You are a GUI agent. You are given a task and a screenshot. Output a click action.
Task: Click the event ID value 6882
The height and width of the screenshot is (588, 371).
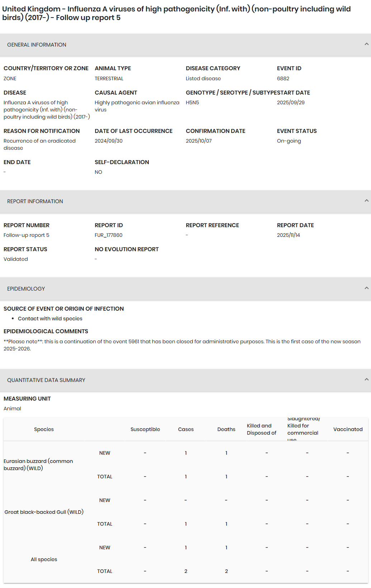click(x=283, y=78)
